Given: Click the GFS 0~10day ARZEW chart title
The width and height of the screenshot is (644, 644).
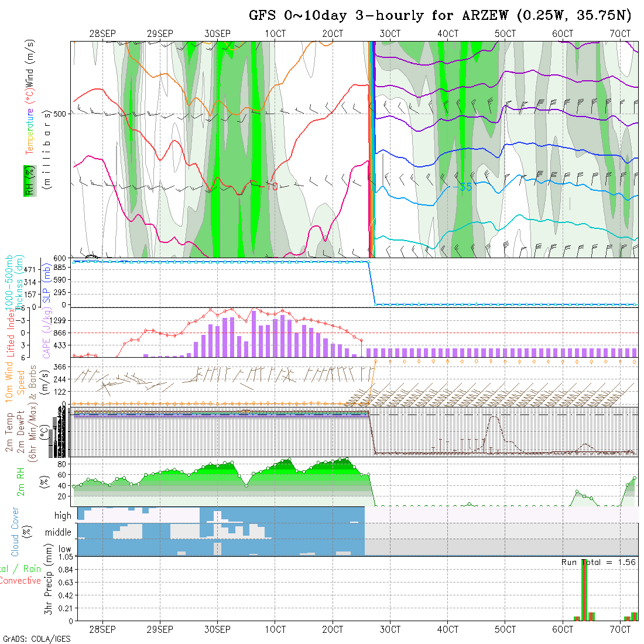Looking at the screenshot, I should coord(440,15).
